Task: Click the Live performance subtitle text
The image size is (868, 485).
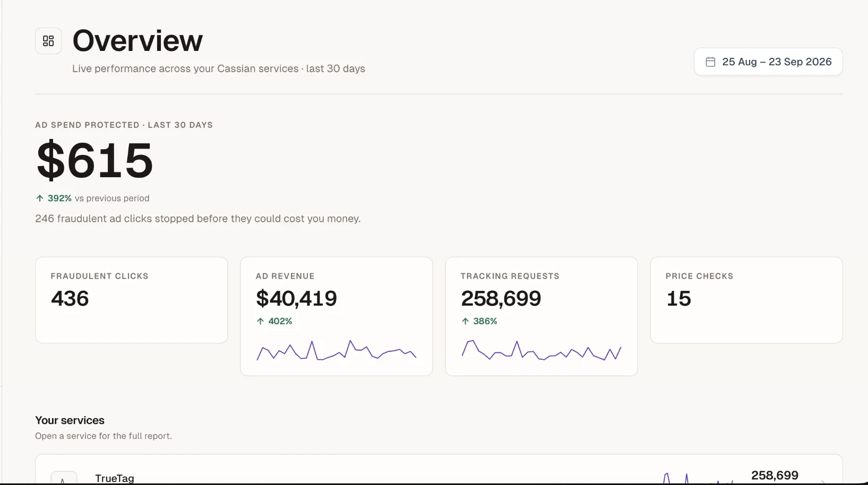Action: coord(219,68)
